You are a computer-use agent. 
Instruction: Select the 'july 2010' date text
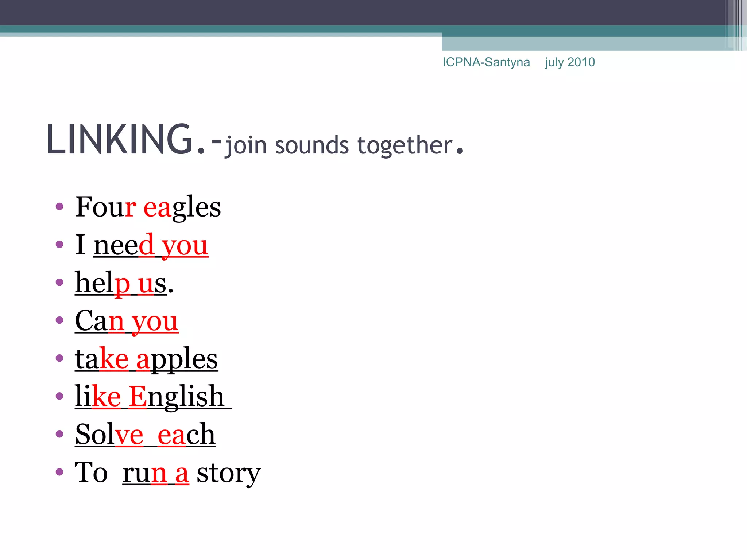[570, 62]
